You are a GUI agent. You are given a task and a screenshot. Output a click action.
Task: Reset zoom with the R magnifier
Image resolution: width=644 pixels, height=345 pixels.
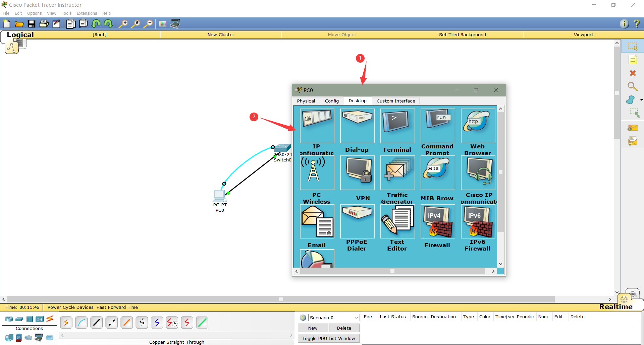pos(136,24)
